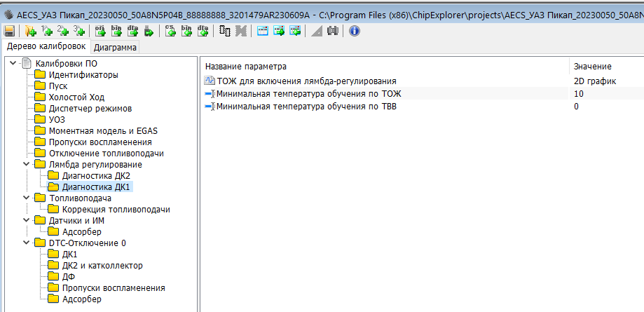Click the binoculars search icon
This screenshot has width=644, height=312.
333,31
